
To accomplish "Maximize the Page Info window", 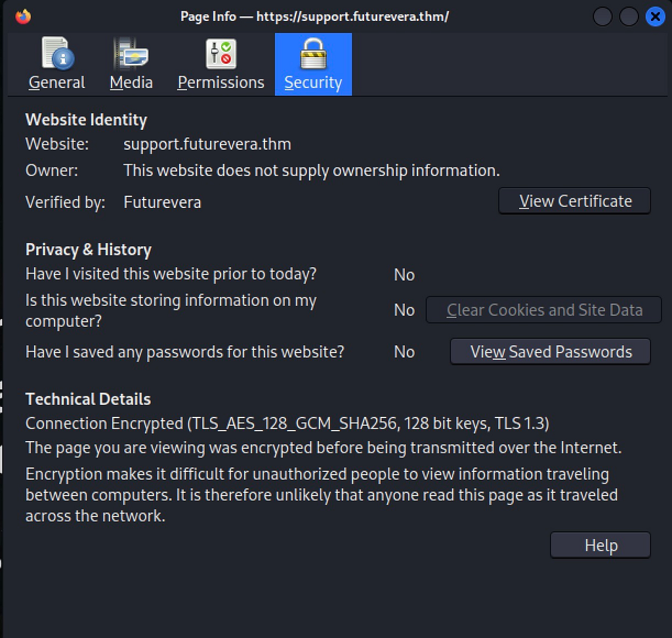I will coord(629,17).
